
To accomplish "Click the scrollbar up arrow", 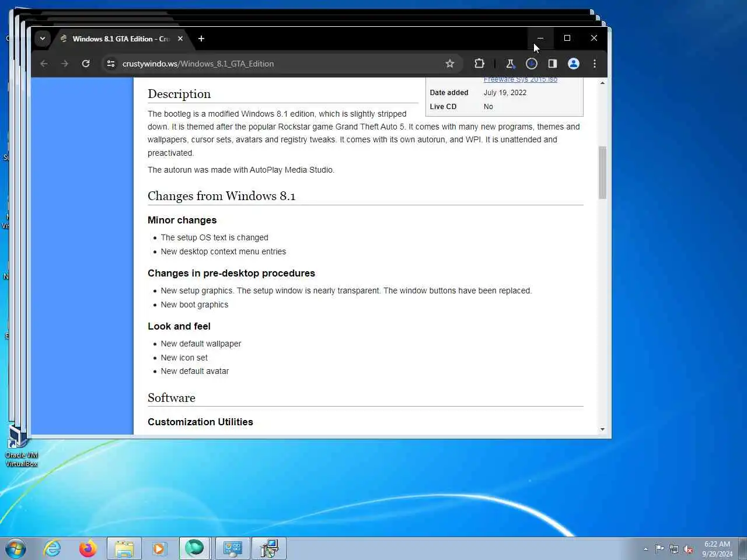I will click(602, 83).
